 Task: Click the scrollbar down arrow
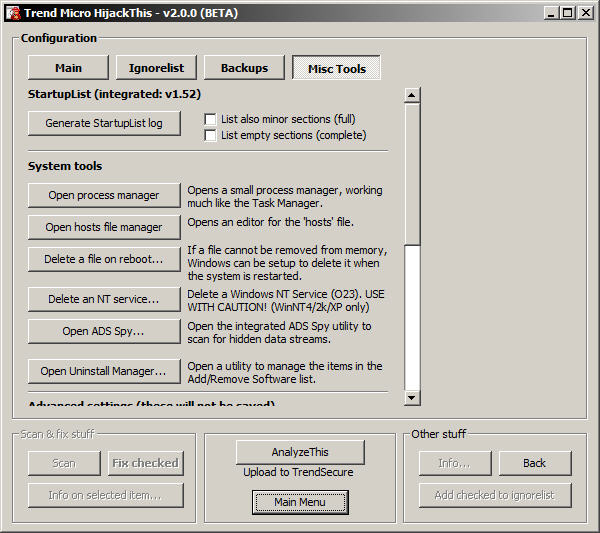click(x=412, y=398)
